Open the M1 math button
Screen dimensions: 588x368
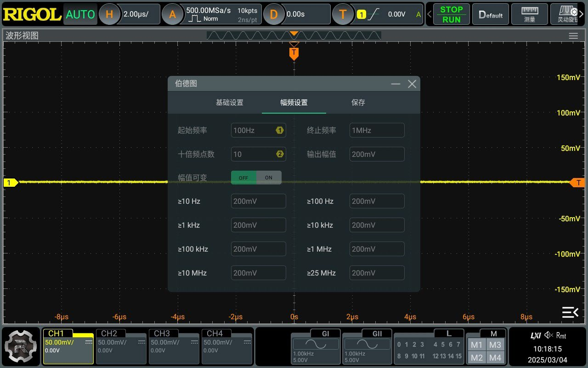pyautogui.click(x=476, y=345)
